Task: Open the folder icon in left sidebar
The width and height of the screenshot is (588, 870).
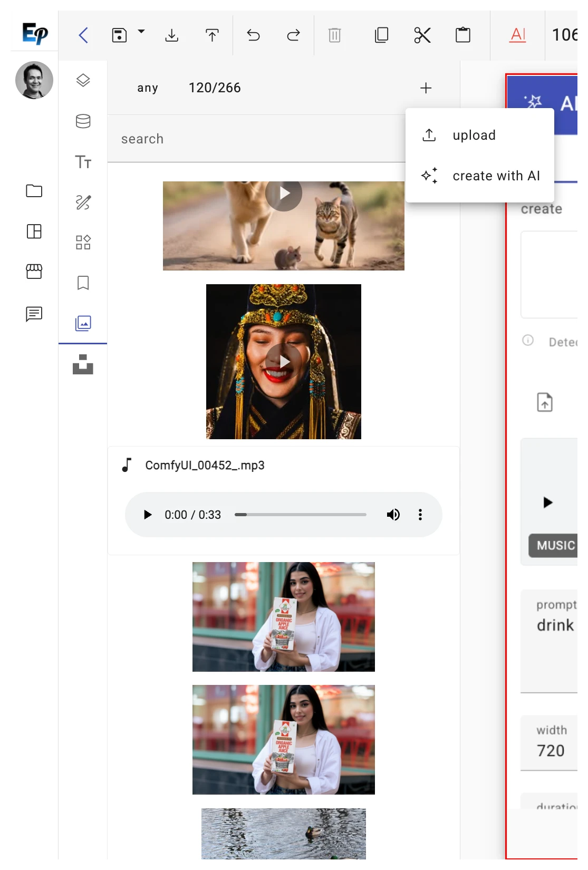Action: [34, 191]
